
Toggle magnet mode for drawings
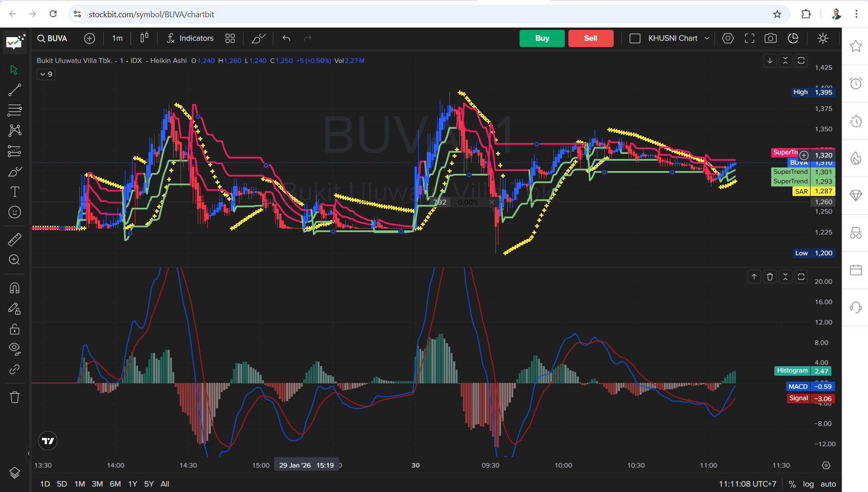pos(14,288)
